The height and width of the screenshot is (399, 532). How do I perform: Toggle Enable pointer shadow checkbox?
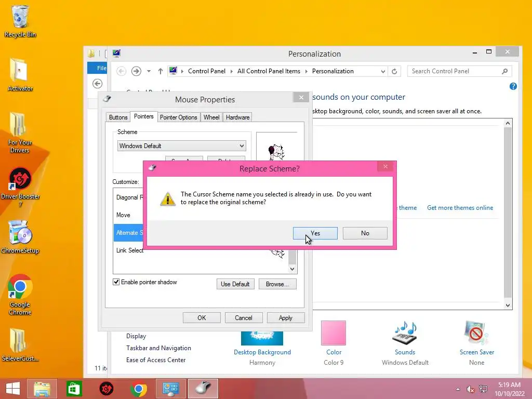pos(116,282)
